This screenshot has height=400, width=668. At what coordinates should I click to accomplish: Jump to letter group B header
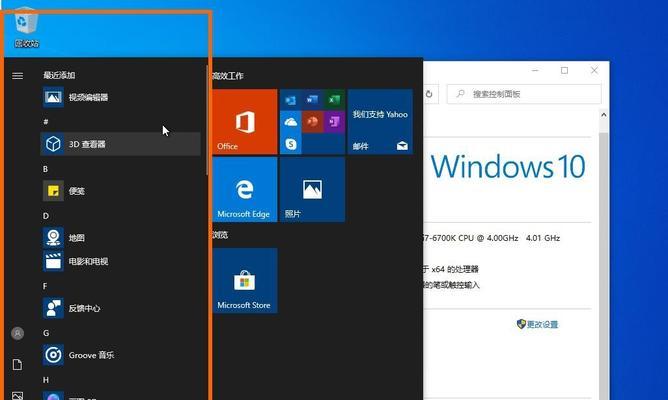point(45,169)
